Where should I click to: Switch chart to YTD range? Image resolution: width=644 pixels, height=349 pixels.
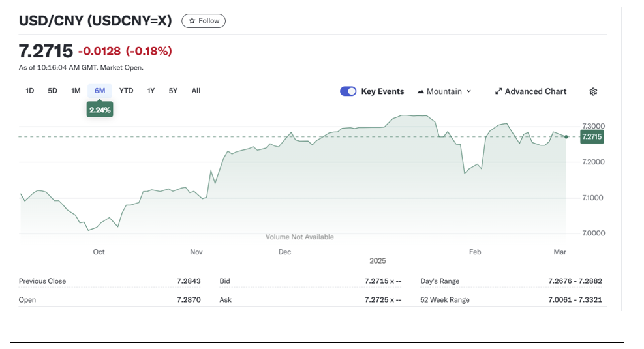(127, 91)
